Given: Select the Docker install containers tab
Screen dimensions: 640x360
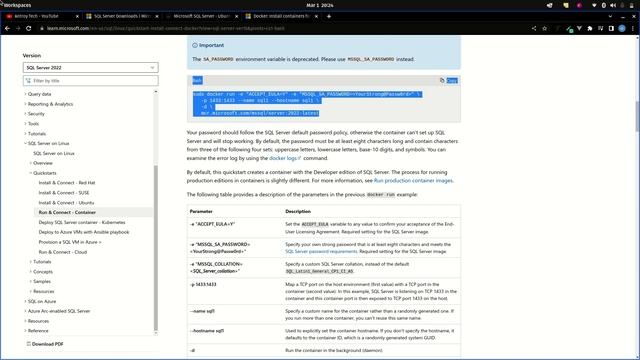Looking at the screenshot, I should point(281,16).
